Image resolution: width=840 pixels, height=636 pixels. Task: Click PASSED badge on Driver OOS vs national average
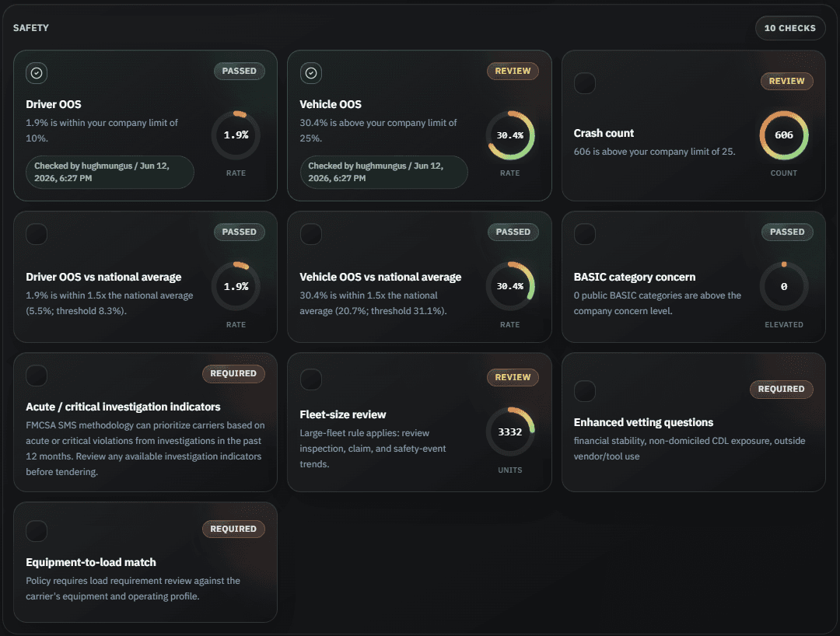tap(239, 232)
